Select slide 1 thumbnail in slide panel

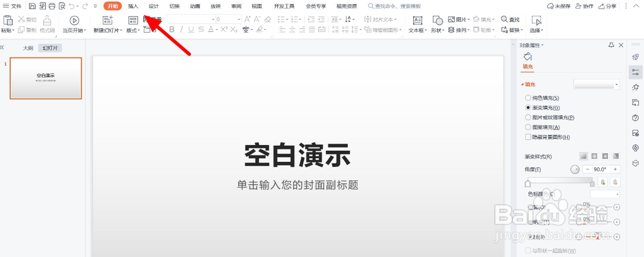pos(46,78)
